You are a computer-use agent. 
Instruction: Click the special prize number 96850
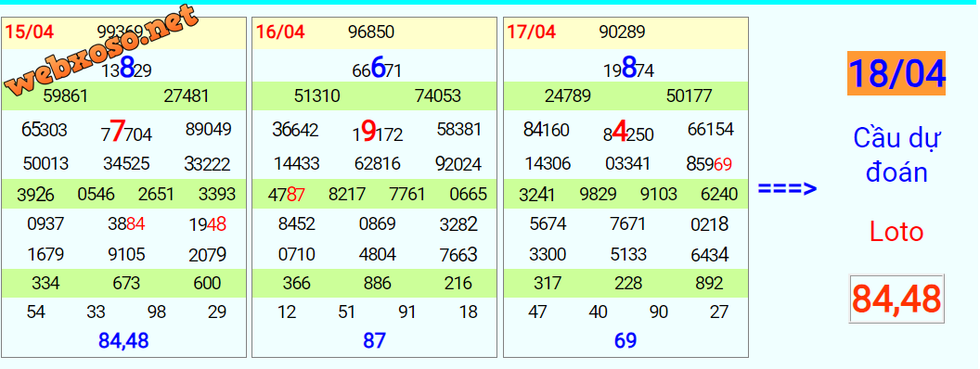click(371, 32)
